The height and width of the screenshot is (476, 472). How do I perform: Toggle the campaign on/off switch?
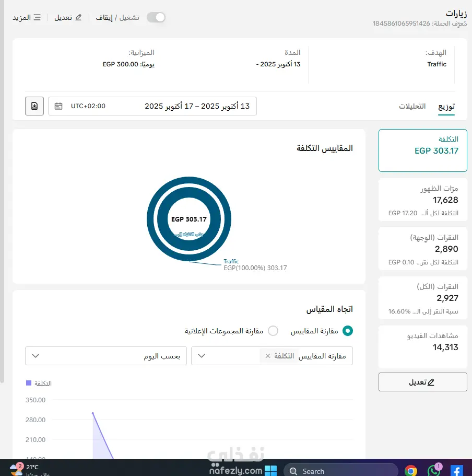pos(156,17)
